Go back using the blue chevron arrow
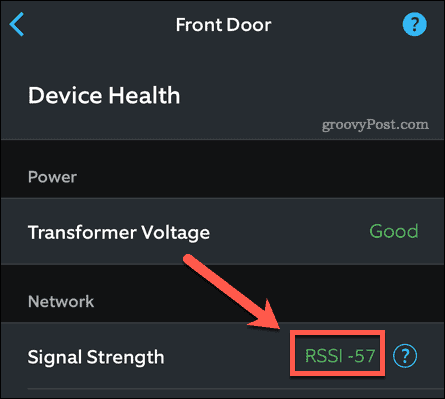445x399 pixels. tap(17, 24)
